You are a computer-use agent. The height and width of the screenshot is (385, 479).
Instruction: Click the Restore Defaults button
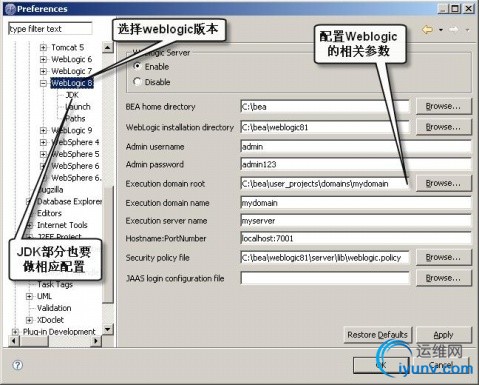pyautogui.click(x=378, y=335)
